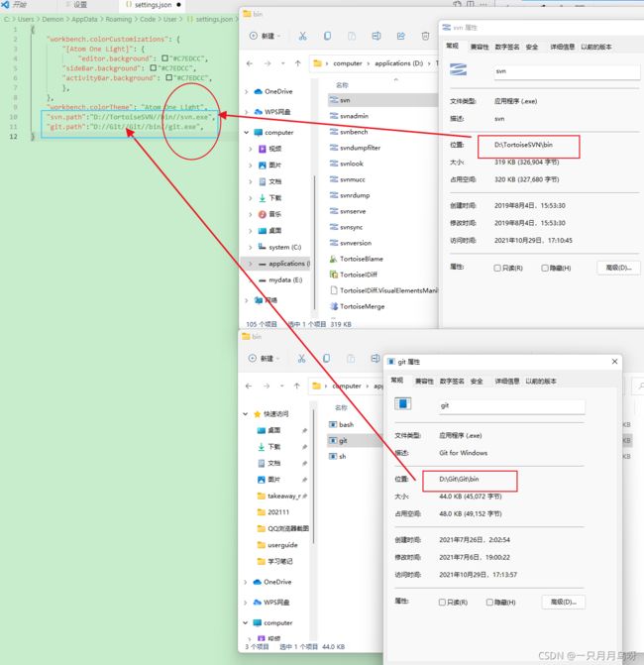Open userguide folder in lower quick access
Image resolution: width=644 pixels, height=665 pixels.
pyautogui.click(x=277, y=545)
